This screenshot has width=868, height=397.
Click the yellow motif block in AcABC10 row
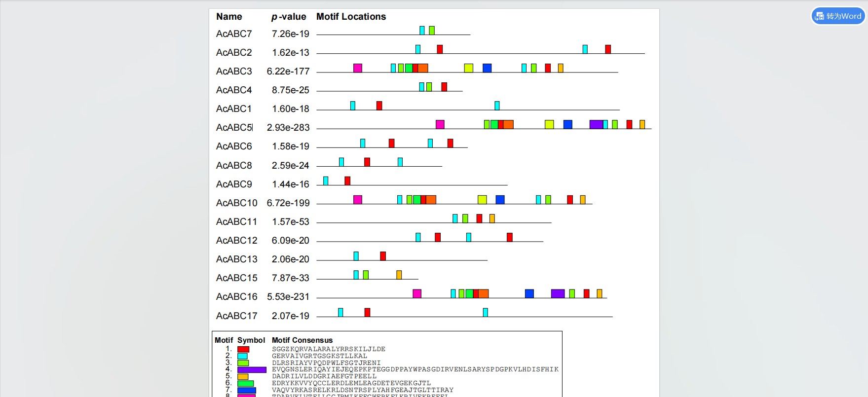pos(482,200)
